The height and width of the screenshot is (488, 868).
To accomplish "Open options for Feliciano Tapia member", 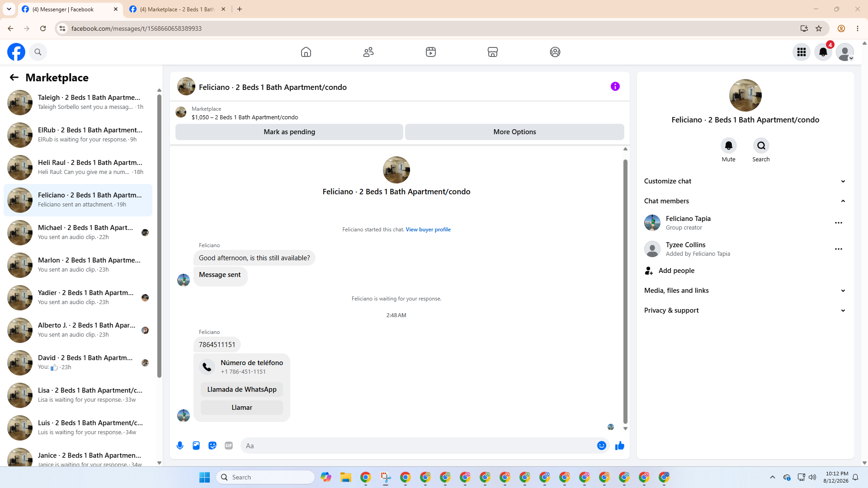I will point(839,223).
